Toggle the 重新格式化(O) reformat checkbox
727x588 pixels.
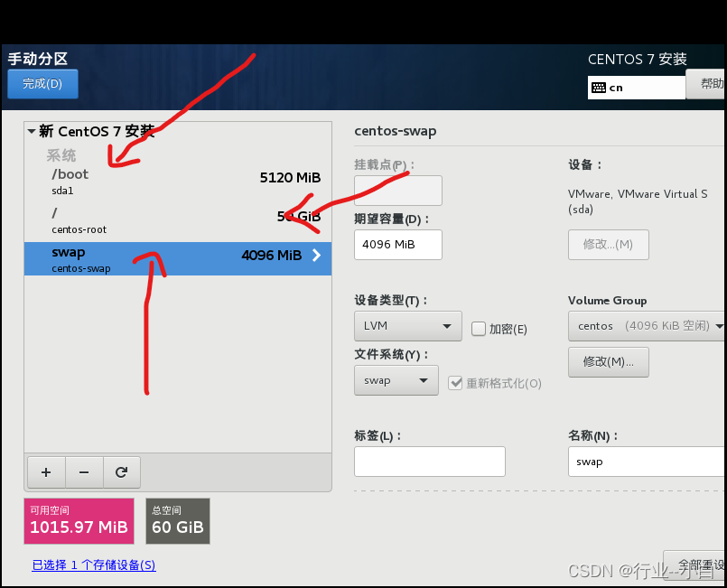tap(455, 383)
